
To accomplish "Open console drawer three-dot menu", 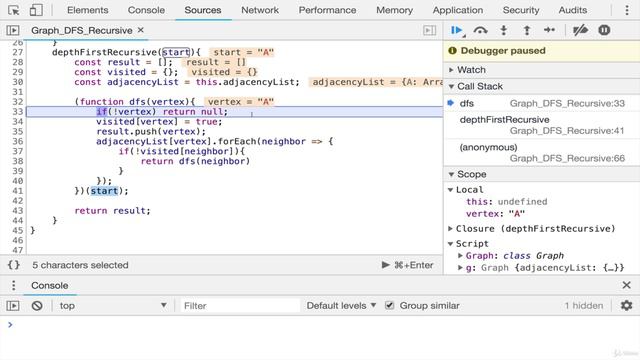I will (13, 285).
